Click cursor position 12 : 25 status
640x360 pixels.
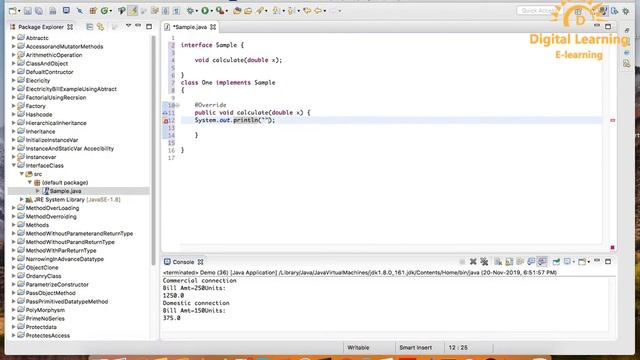[x=458, y=348]
